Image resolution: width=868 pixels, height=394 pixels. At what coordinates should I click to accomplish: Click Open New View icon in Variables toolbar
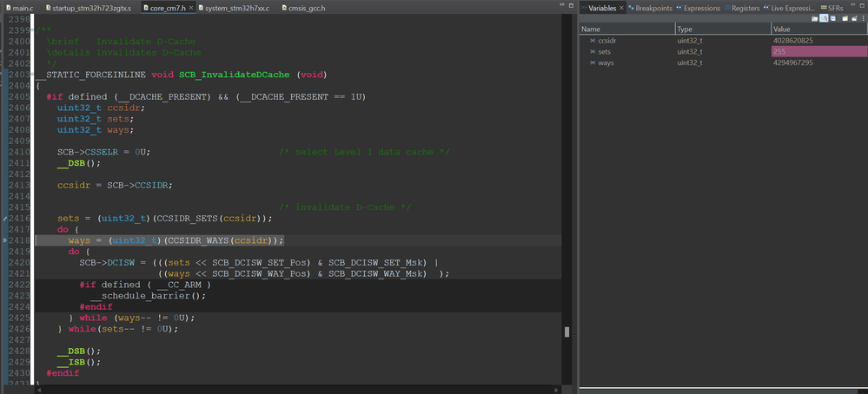[x=843, y=18]
